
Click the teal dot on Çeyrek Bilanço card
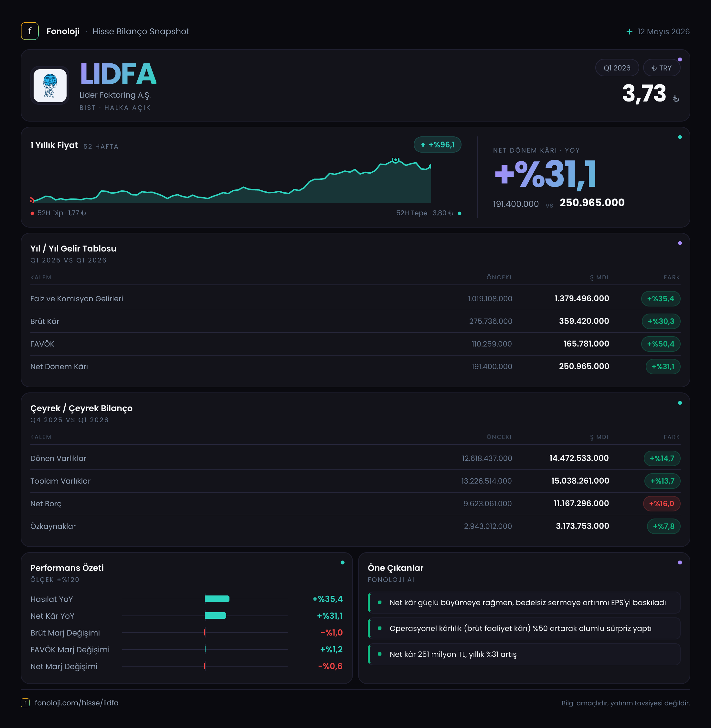point(680,403)
